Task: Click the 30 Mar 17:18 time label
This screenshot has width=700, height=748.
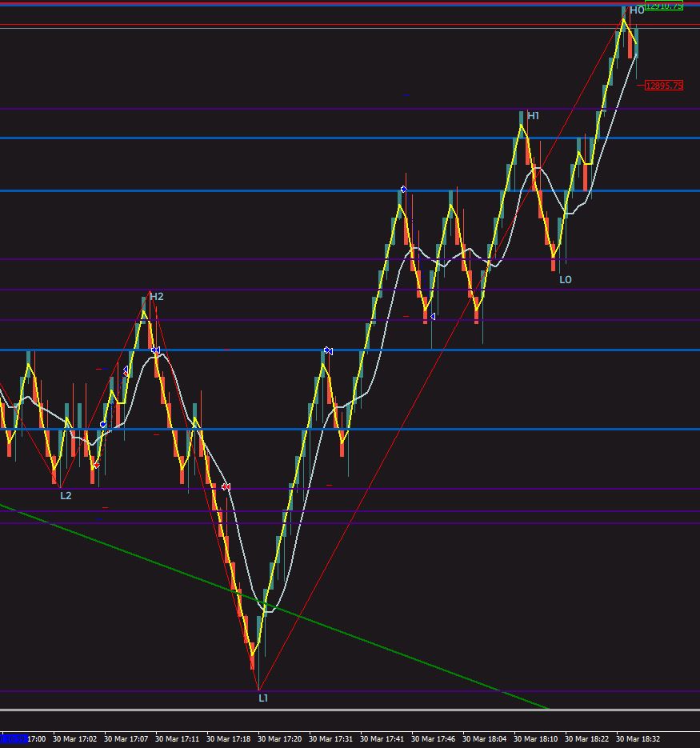Action: pos(228,739)
